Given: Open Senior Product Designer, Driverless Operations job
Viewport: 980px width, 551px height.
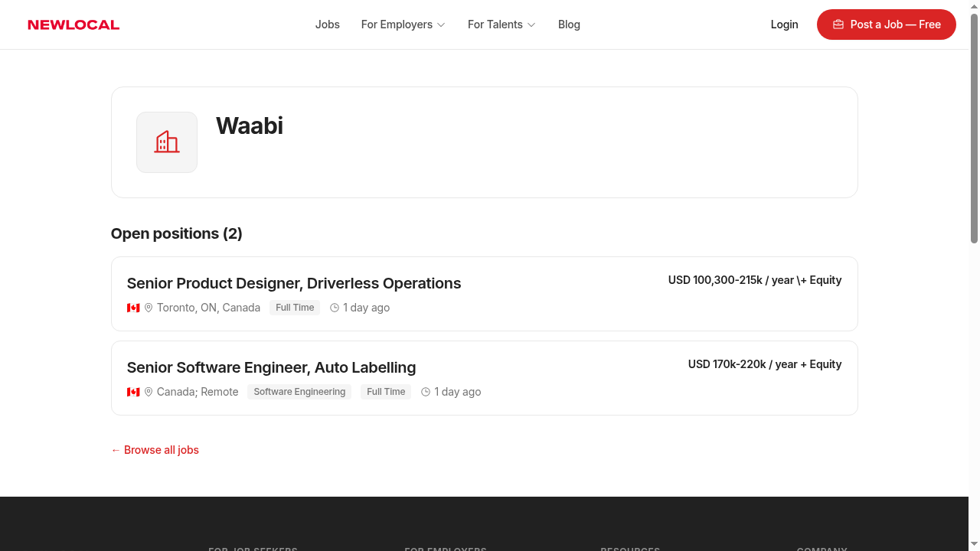Looking at the screenshot, I should pos(294,283).
